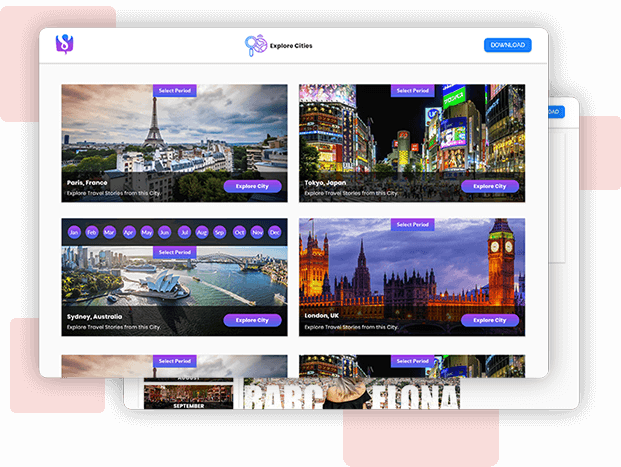Choose the Jun month circle

click(x=165, y=232)
